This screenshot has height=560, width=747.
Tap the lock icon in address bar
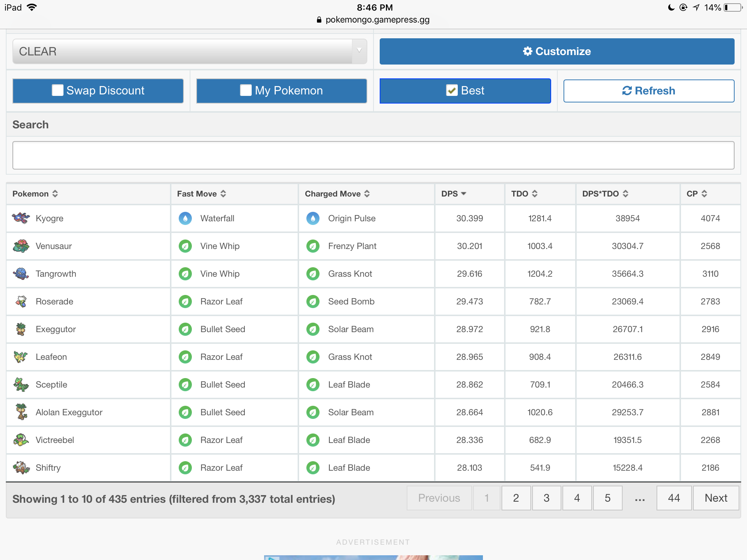click(319, 20)
